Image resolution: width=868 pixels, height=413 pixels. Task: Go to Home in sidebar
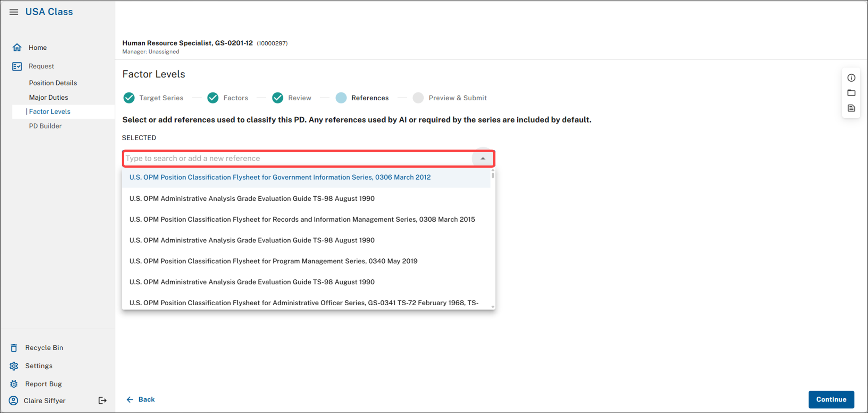37,48
